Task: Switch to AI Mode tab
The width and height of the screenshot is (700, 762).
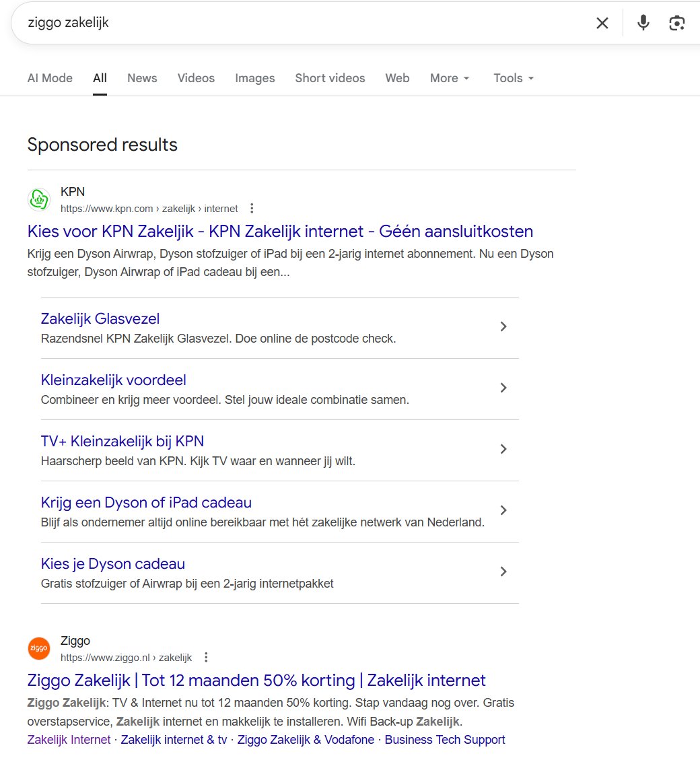Action: tap(50, 78)
